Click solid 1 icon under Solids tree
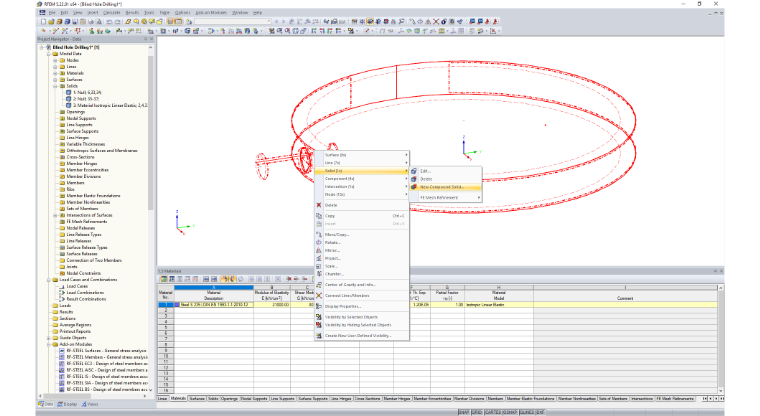The image size is (760, 416). coord(68,92)
